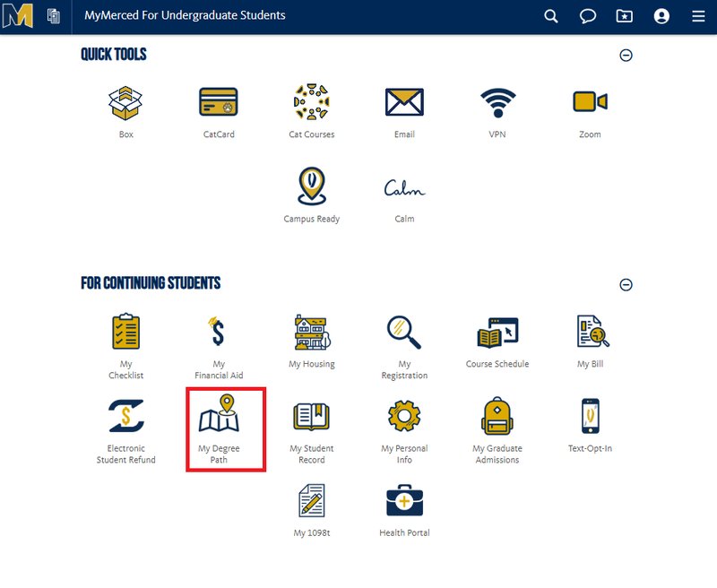Collapse the Quick Tools section
Image resolution: width=717 pixels, height=588 pixels.
tap(626, 56)
